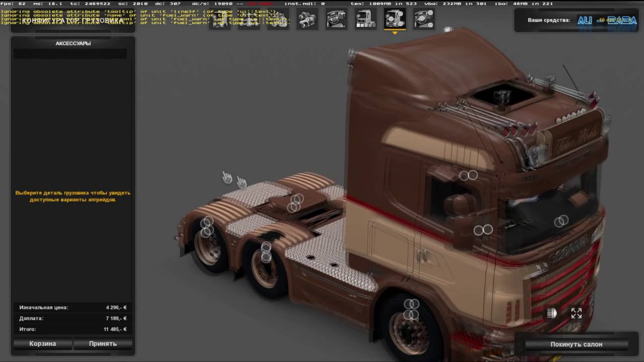
Task: Click the Ваши средства money display
Action: 577,21
